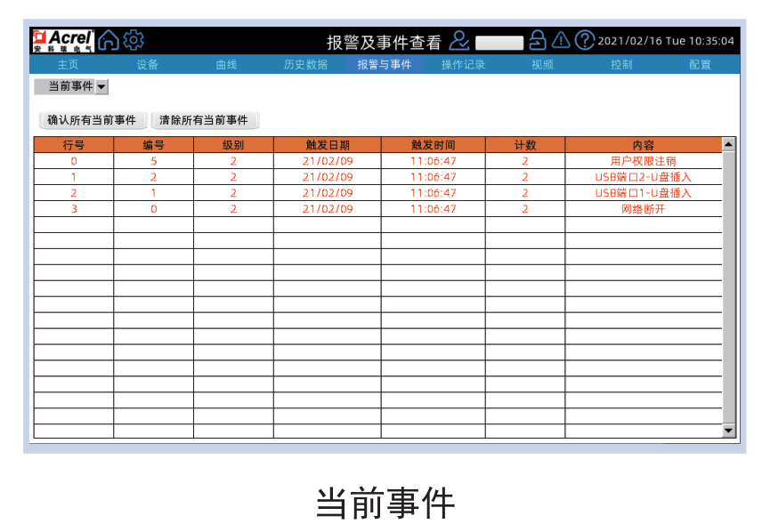Open the settings gear icon

pyautogui.click(x=133, y=40)
